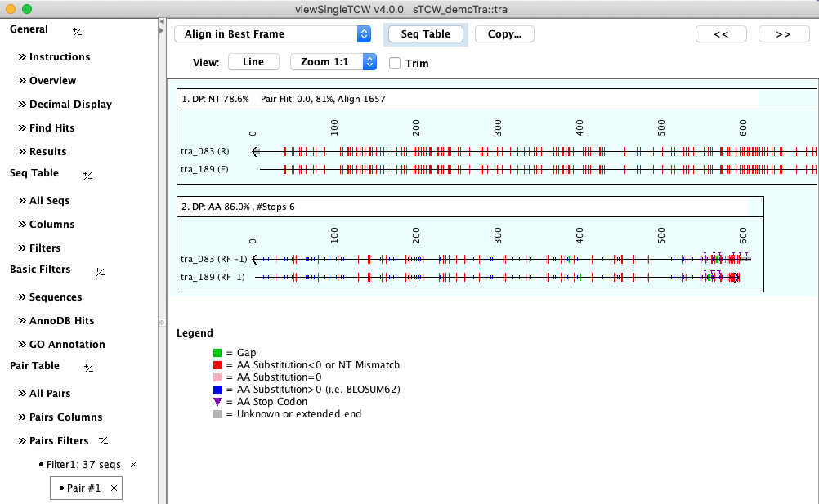Close the Filter1: 37 seqs entry
The height and width of the screenshot is (504, 819).
(x=134, y=465)
